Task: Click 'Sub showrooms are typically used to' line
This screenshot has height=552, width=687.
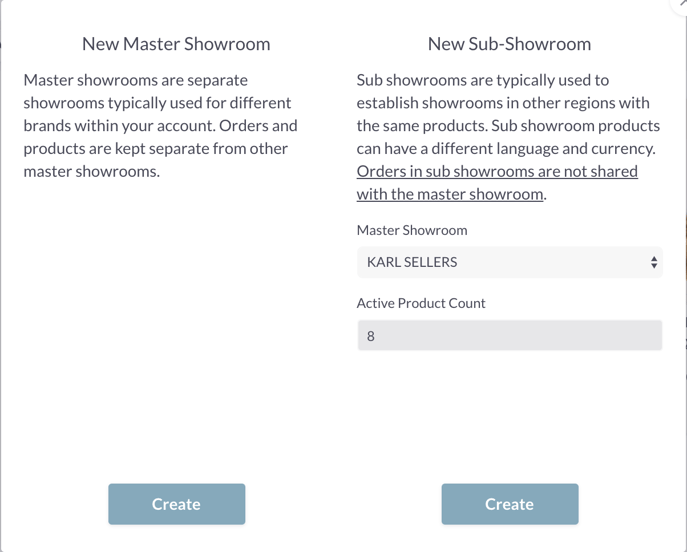Action: click(483, 80)
